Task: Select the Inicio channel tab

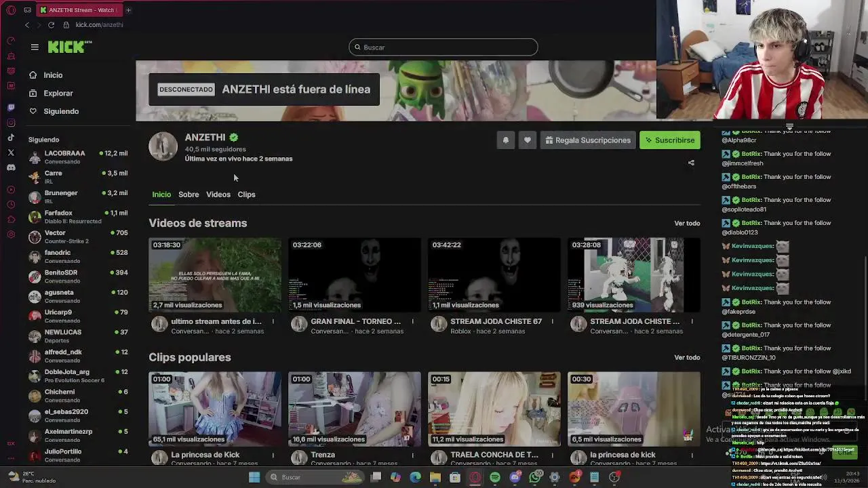Action: [161, 195]
